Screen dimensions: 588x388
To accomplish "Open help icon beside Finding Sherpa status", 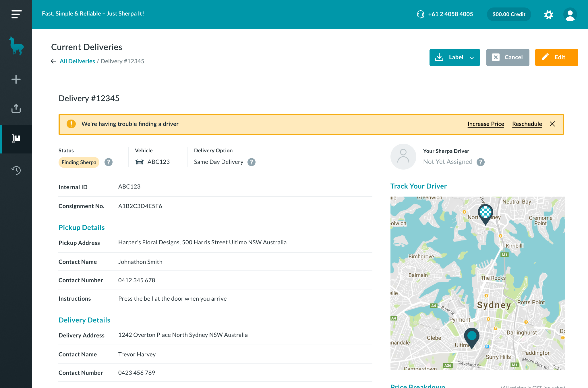I will pyautogui.click(x=108, y=162).
